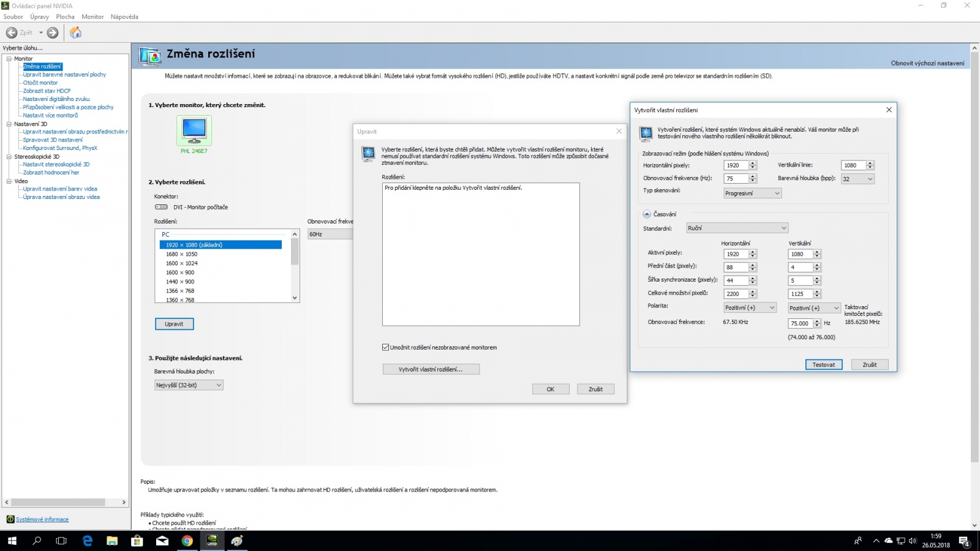The height and width of the screenshot is (551, 980).
Task: Open Barevná hloubka plochy Nejvyšší dropdown
Action: pyautogui.click(x=189, y=385)
